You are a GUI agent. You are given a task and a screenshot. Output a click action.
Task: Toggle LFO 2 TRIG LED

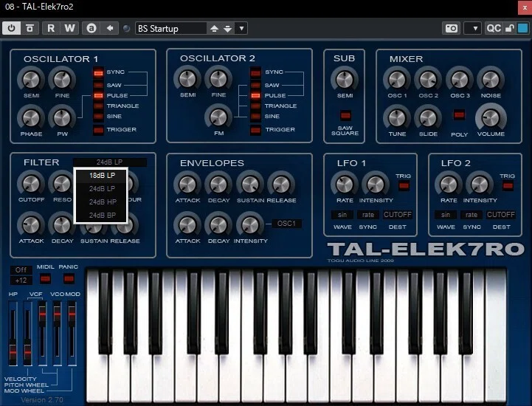point(508,186)
